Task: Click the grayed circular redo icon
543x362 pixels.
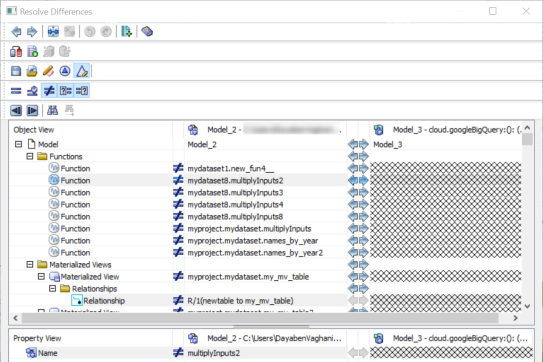Action: click(106, 32)
